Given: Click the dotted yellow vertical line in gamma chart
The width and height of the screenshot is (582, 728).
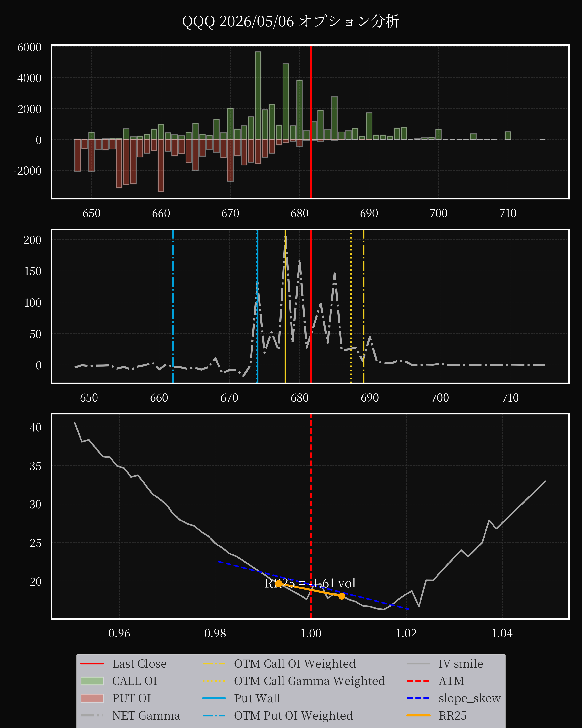Looking at the screenshot, I should [x=351, y=306].
